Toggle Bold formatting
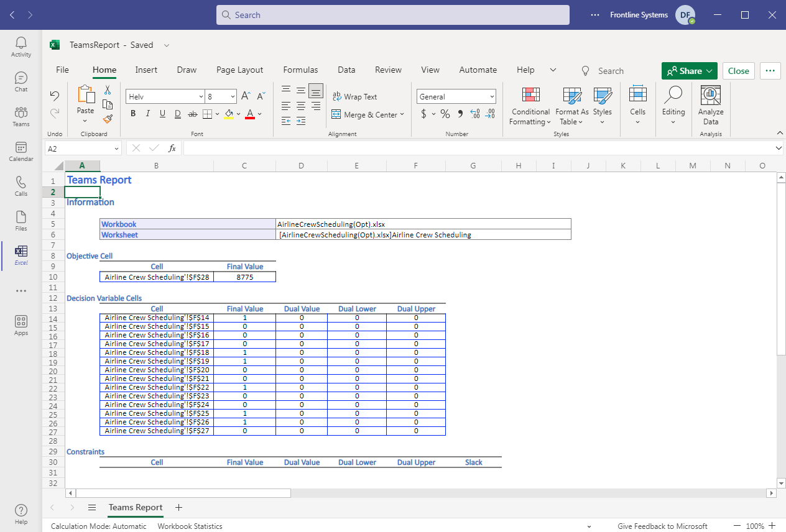The height and width of the screenshot is (532, 786). 133,114
